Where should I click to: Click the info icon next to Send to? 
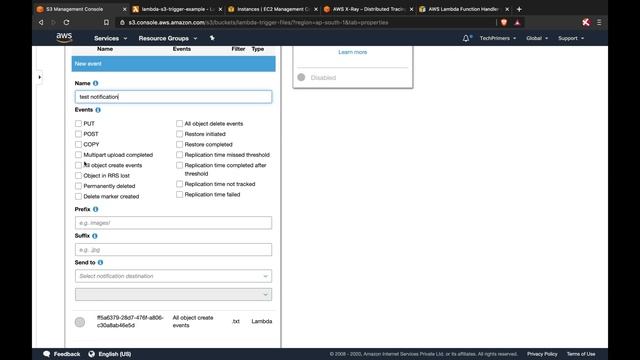click(x=100, y=262)
